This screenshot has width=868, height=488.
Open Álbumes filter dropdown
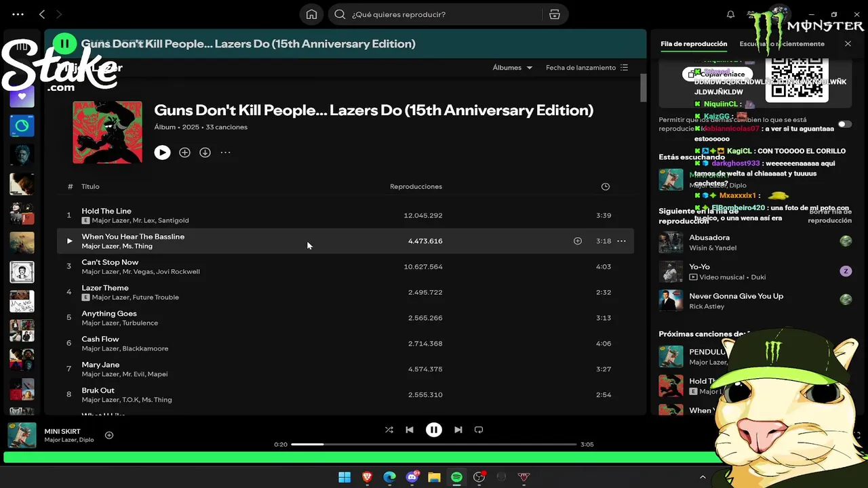point(512,68)
